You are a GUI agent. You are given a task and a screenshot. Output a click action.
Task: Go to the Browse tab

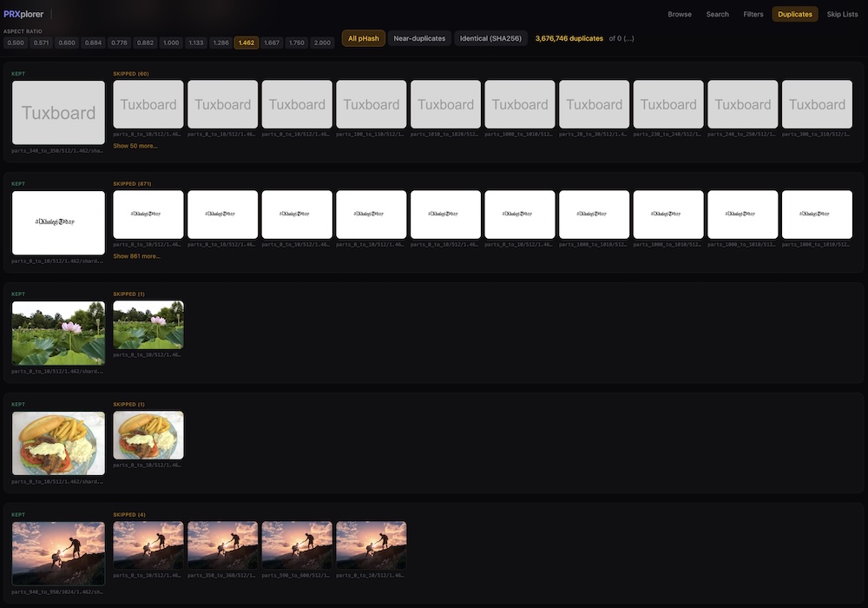[x=680, y=15]
